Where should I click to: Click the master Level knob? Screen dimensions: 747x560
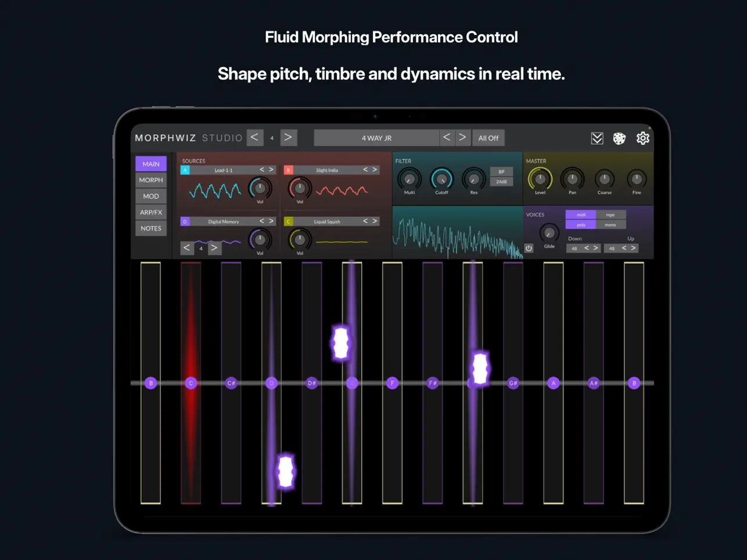tap(540, 179)
